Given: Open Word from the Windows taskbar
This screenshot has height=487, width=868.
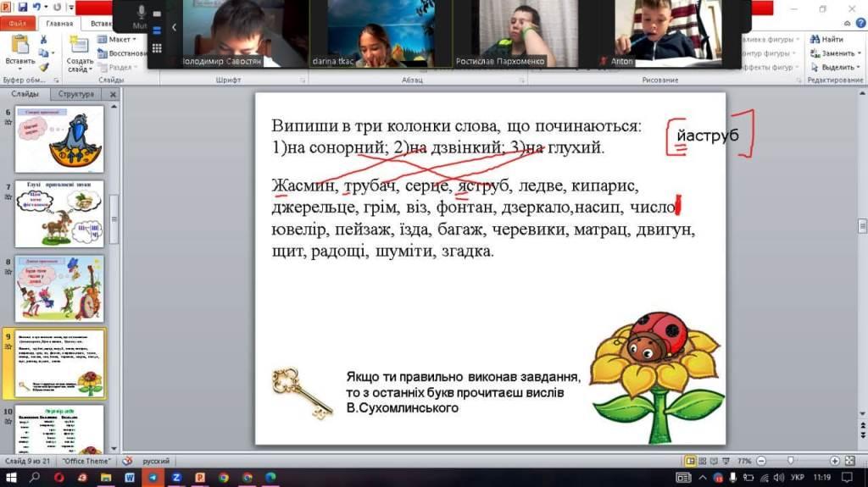Looking at the screenshot, I should point(130,478).
